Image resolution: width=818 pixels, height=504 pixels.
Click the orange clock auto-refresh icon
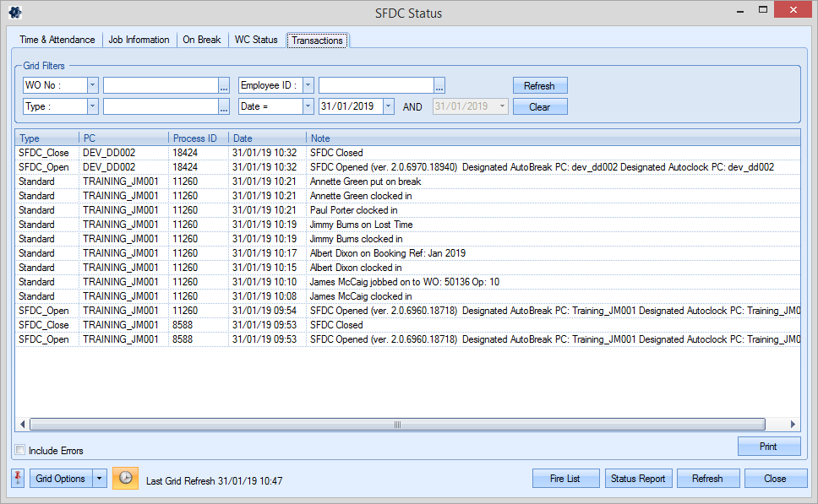click(125, 479)
